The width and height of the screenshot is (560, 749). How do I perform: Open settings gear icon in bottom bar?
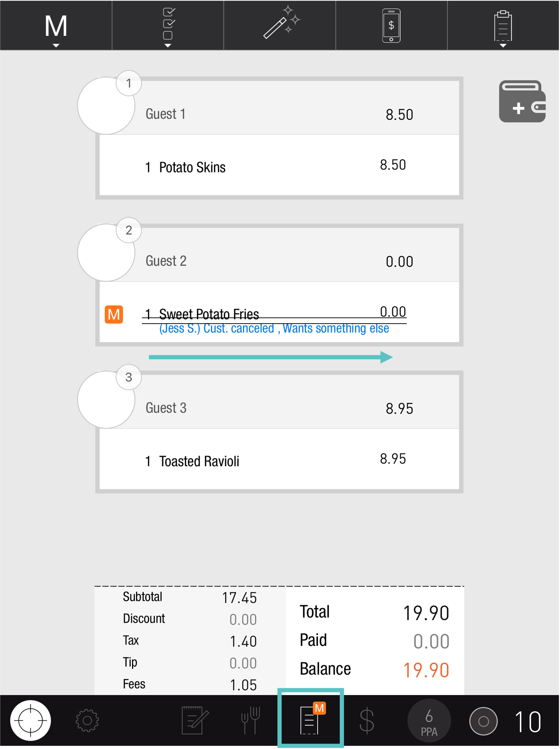click(x=87, y=720)
